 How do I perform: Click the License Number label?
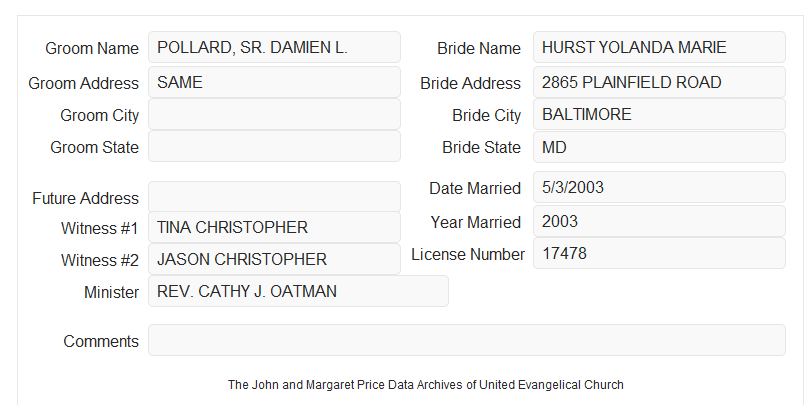point(468,255)
